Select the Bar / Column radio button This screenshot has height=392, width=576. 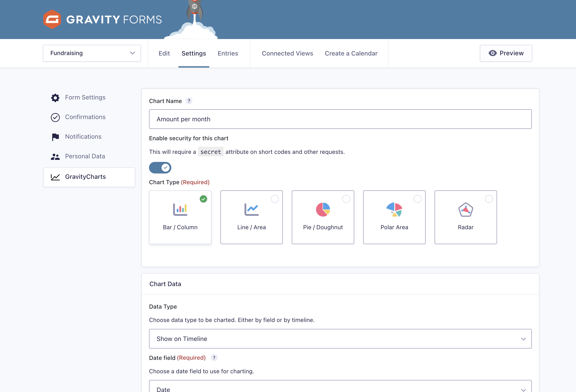click(x=203, y=199)
